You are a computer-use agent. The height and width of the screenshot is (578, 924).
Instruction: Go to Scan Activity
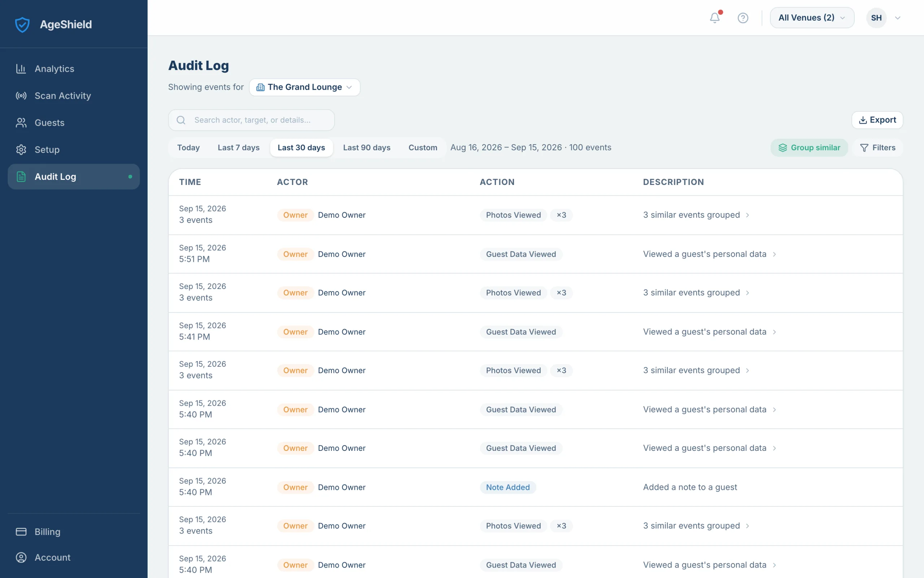pyautogui.click(x=74, y=96)
